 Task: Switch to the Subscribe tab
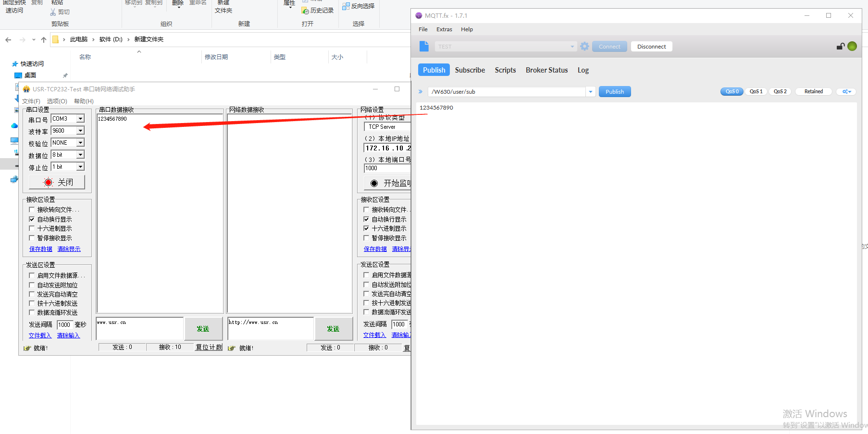470,70
